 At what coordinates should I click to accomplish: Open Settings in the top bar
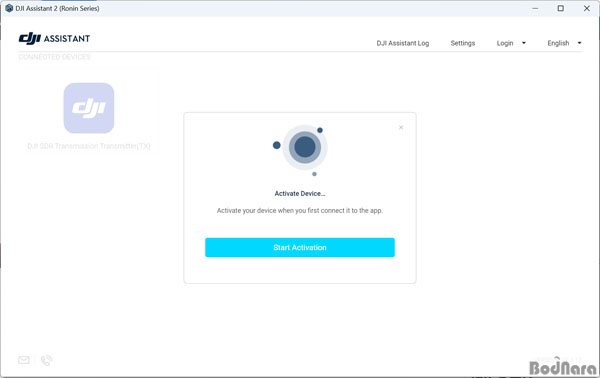(x=463, y=43)
